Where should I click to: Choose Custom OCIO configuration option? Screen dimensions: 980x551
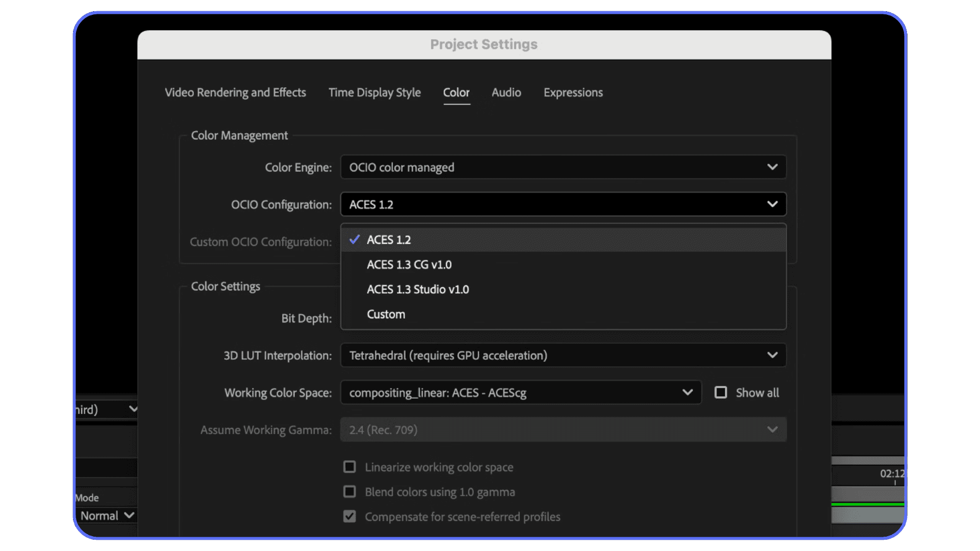(x=386, y=314)
